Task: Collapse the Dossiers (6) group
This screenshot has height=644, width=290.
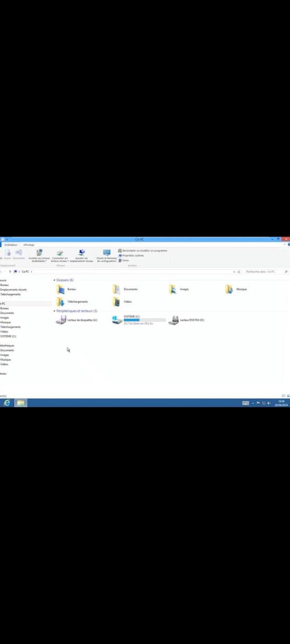Action: (54, 280)
